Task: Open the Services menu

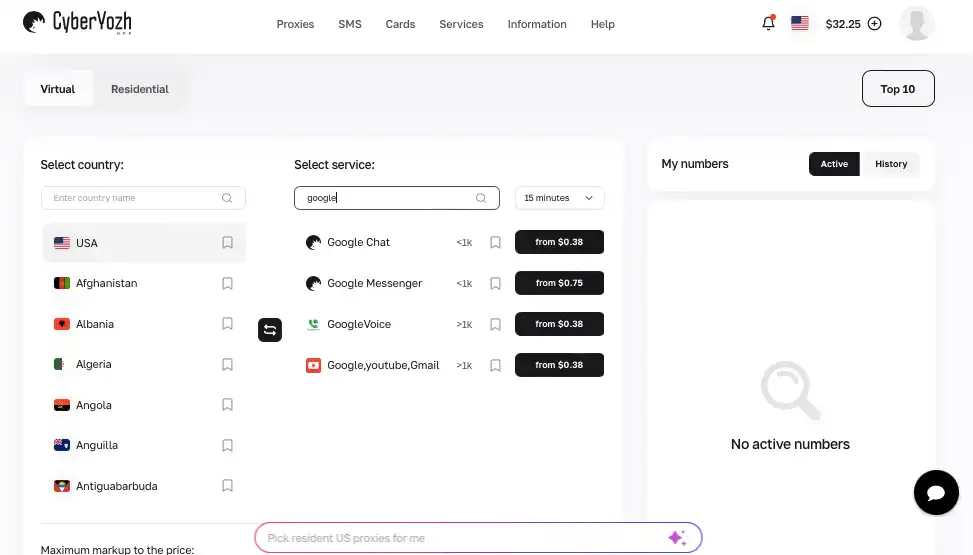Action: click(x=461, y=24)
